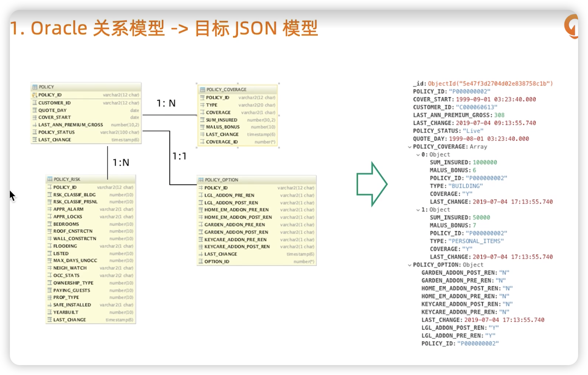Click the POLICY_COVERAGE table title
The width and height of the screenshot is (588, 375).
[x=226, y=90]
